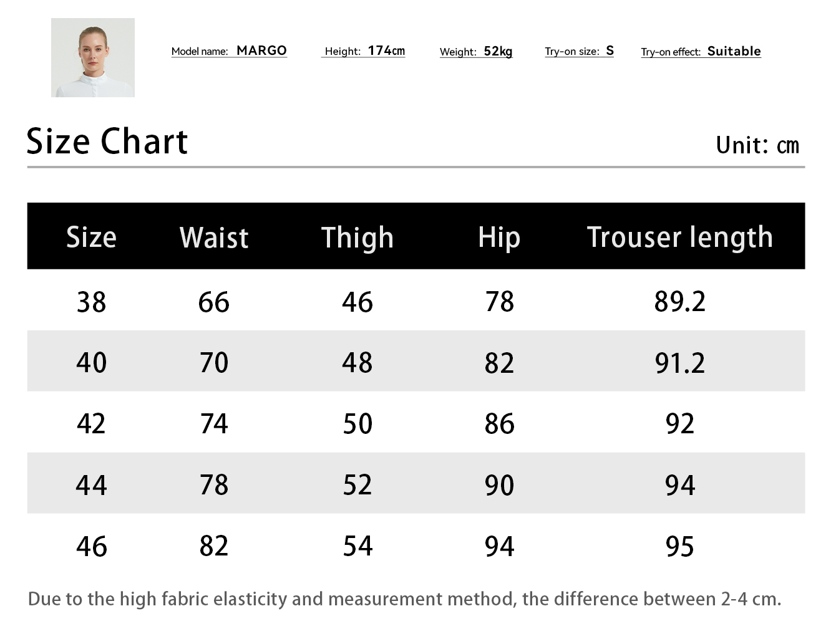
Task: Click the Hip column header
Action: [x=499, y=238]
